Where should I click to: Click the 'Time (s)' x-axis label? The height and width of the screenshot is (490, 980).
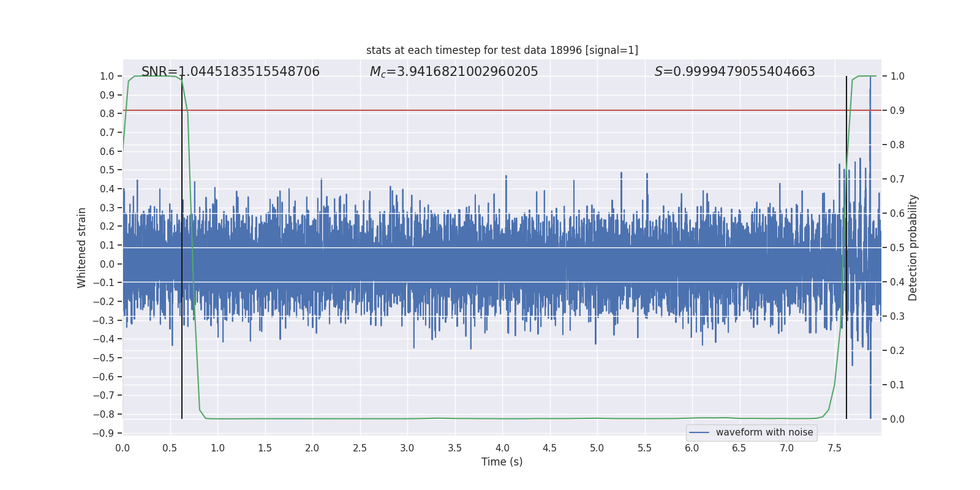tap(502, 462)
